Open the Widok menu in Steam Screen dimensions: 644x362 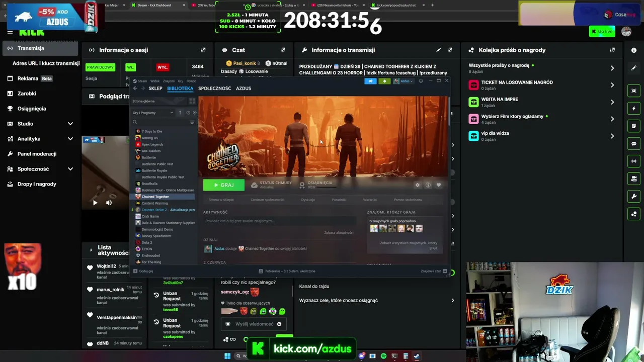[x=155, y=81]
